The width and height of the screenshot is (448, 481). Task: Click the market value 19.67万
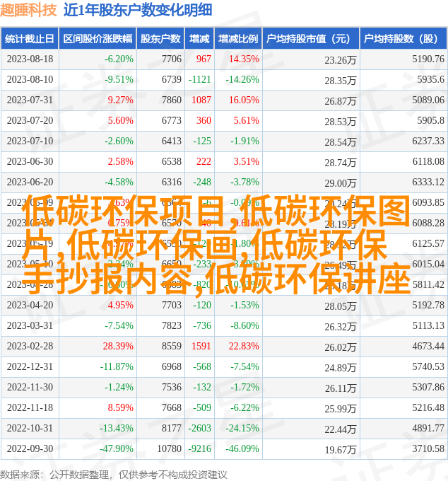click(340, 451)
